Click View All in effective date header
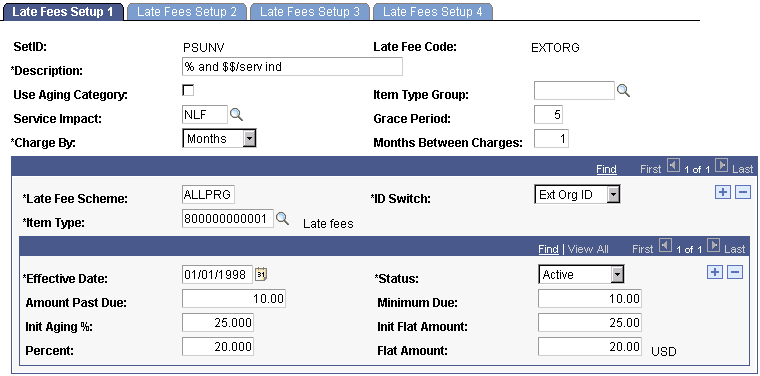Image resolution: width=760 pixels, height=376 pixels. point(588,249)
